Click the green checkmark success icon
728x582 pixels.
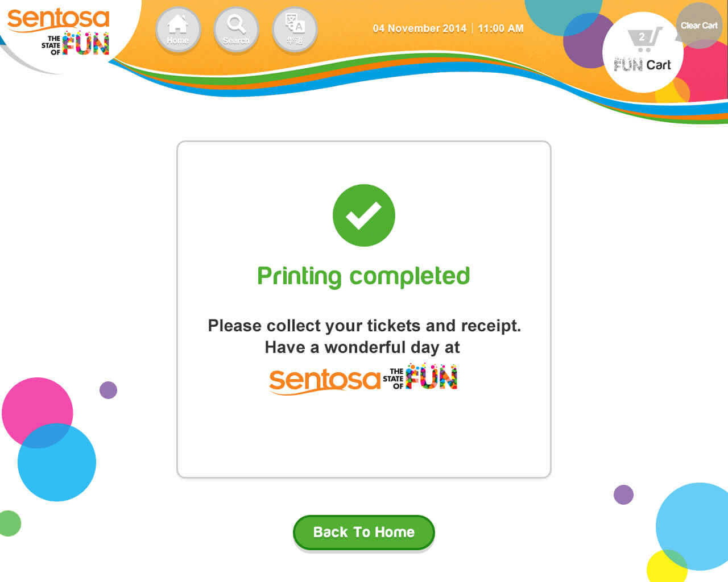(364, 215)
